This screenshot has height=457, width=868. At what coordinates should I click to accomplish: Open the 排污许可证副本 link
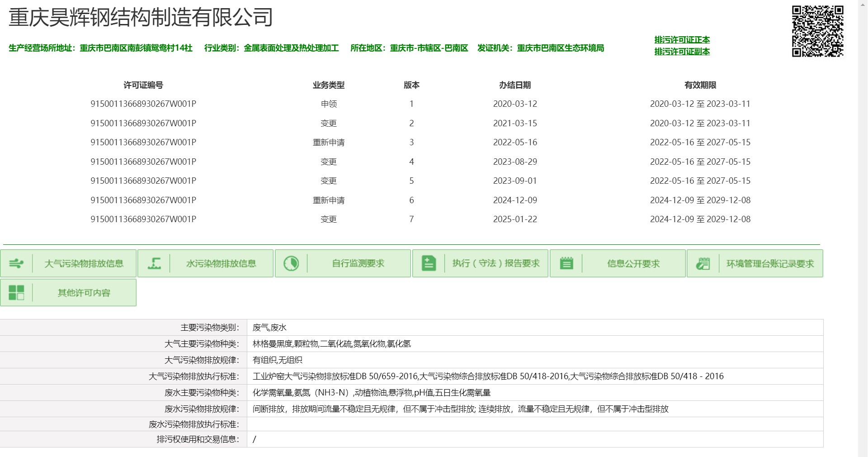tap(682, 52)
